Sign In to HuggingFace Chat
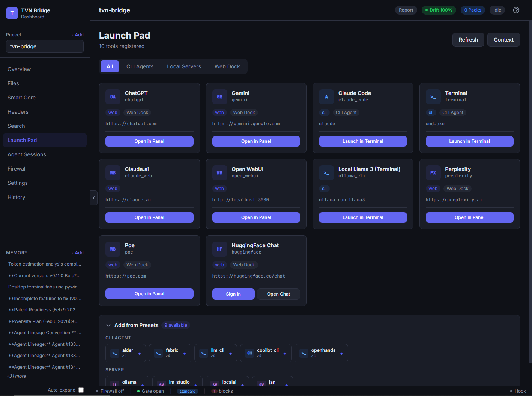 (x=233, y=294)
